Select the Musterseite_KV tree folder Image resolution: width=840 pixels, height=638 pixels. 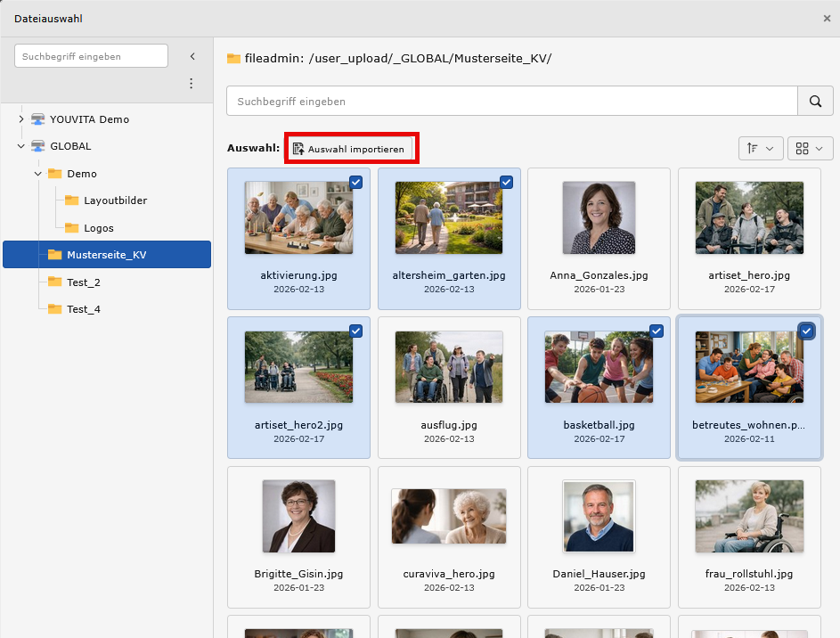(107, 255)
